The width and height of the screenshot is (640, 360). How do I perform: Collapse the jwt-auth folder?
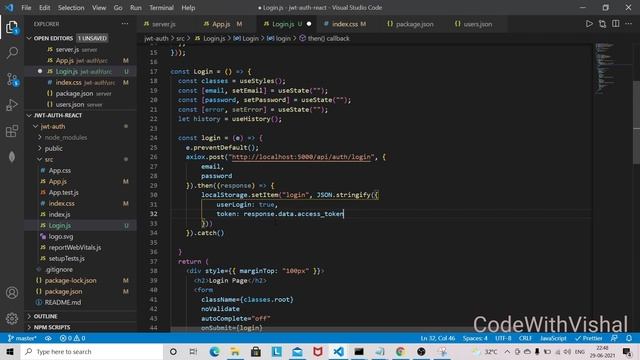53,127
